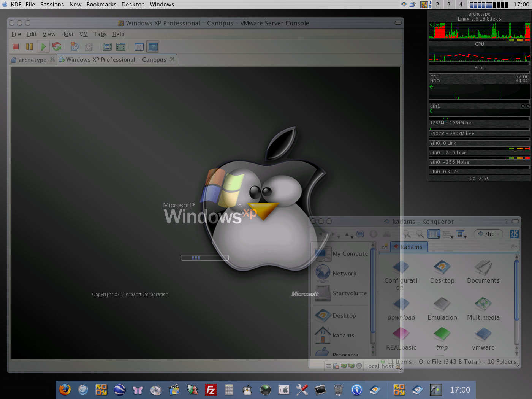Viewport: 532px width, 399px height.
Task: Reset the virtual machine with the refresh icon
Action: tap(57, 46)
